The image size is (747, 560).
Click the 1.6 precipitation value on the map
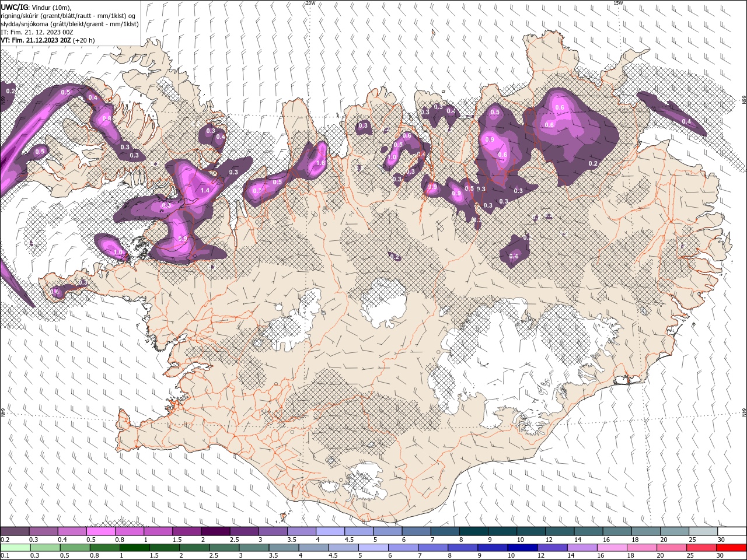(x=320, y=163)
